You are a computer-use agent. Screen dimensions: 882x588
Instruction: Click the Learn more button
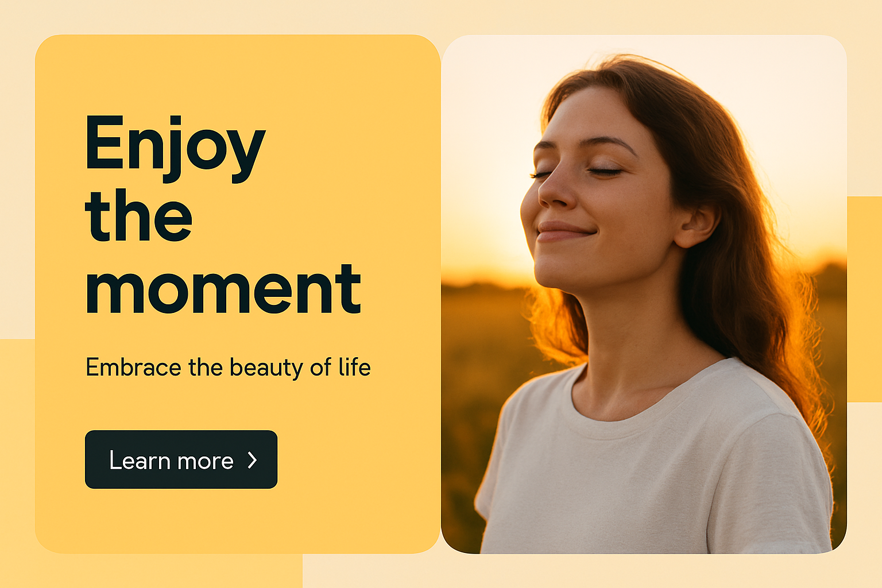[181, 459]
